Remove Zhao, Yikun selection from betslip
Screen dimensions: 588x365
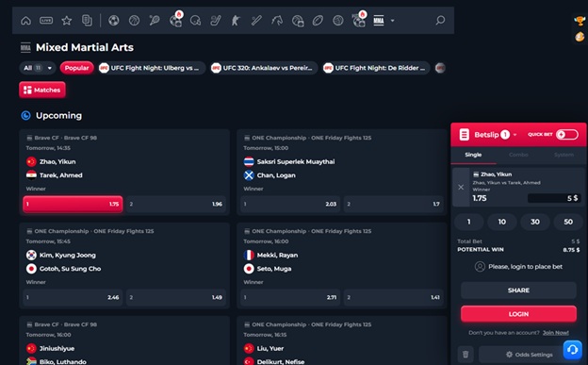(x=461, y=187)
